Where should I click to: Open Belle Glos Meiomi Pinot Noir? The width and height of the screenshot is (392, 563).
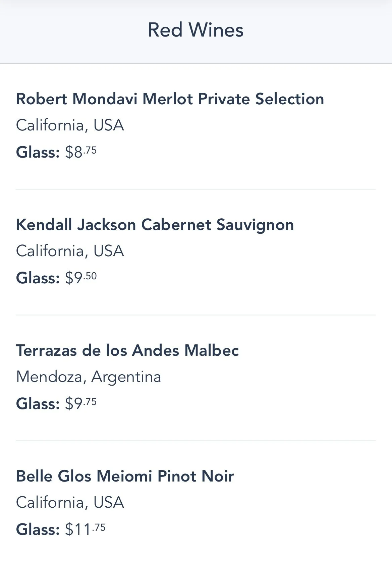(x=125, y=476)
